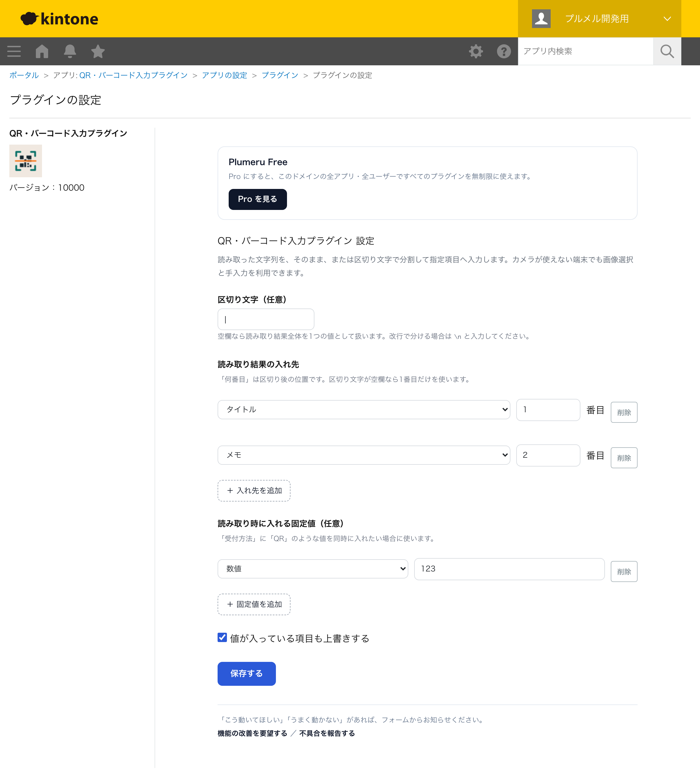This screenshot has height=782, width=700.
Task: Click 読み取り時に入れる固定値（任意） label
Action: [x=281, y=523]
